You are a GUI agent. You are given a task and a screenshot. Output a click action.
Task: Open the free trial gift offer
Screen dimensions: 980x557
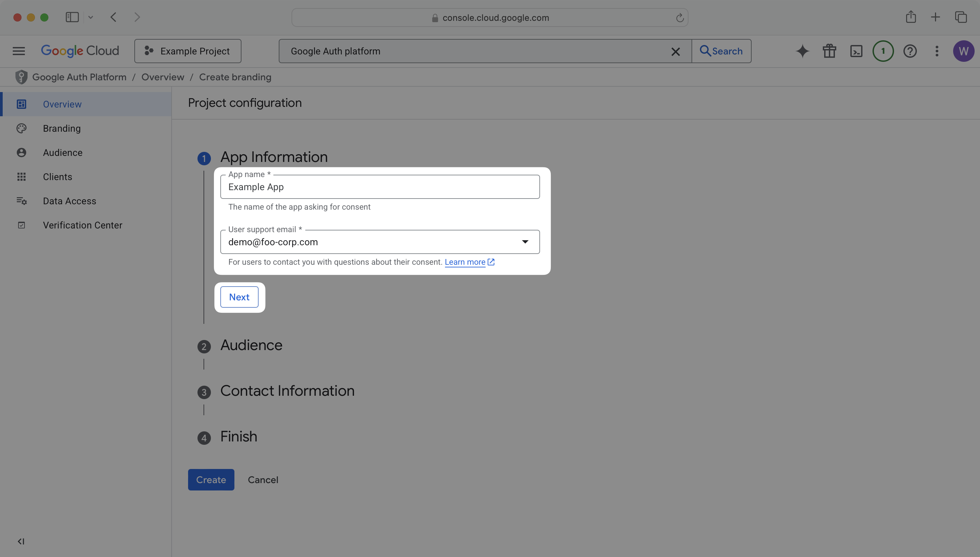point(829,51)
